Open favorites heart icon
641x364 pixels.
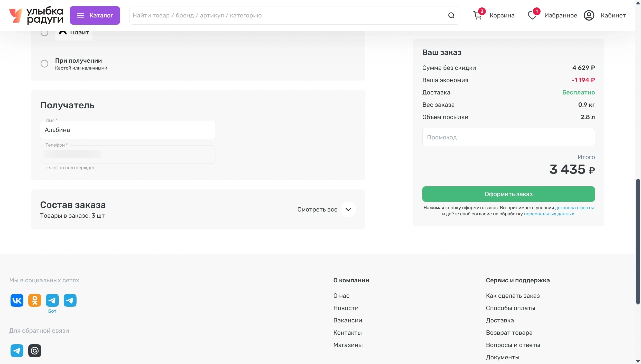tap(532, 15)
